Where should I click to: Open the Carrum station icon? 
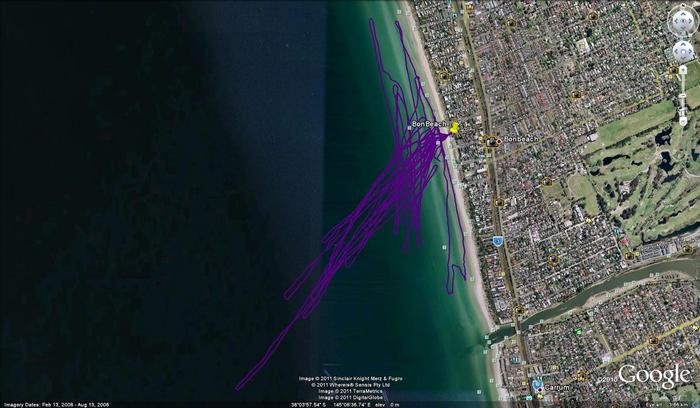538,385
